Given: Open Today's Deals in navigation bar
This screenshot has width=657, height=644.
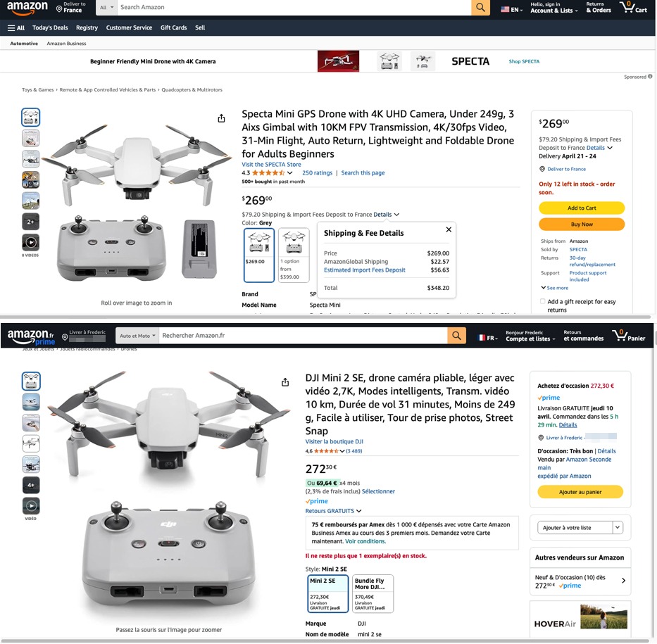Looking at the screenshot, I should pyautogui.click(x=50, y=27).
